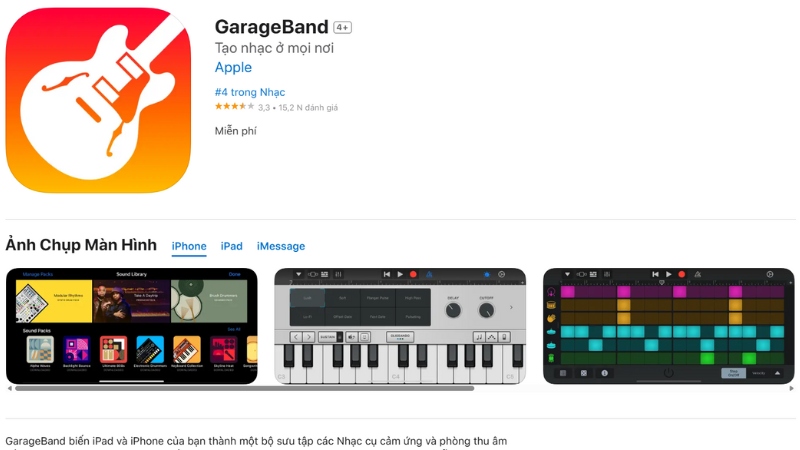Open the #4 trong Nhạc ranking link
Viewport: 800px width, 450px height.
250,92
